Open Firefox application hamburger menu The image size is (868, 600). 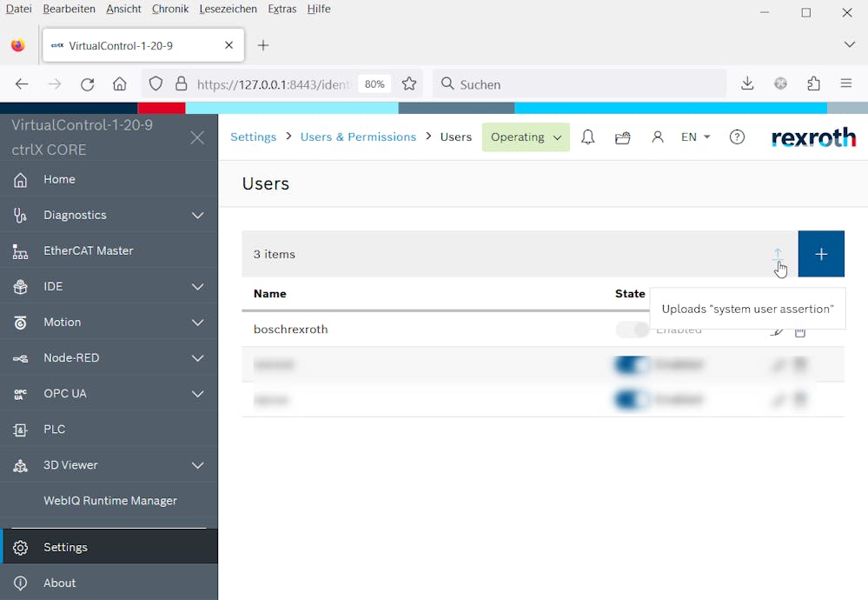846,83
